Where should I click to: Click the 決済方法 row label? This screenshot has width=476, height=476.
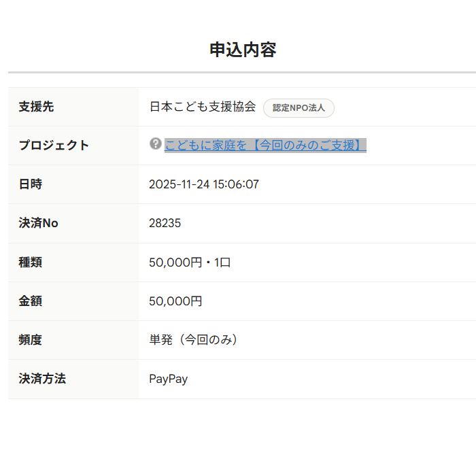[42, 379]
